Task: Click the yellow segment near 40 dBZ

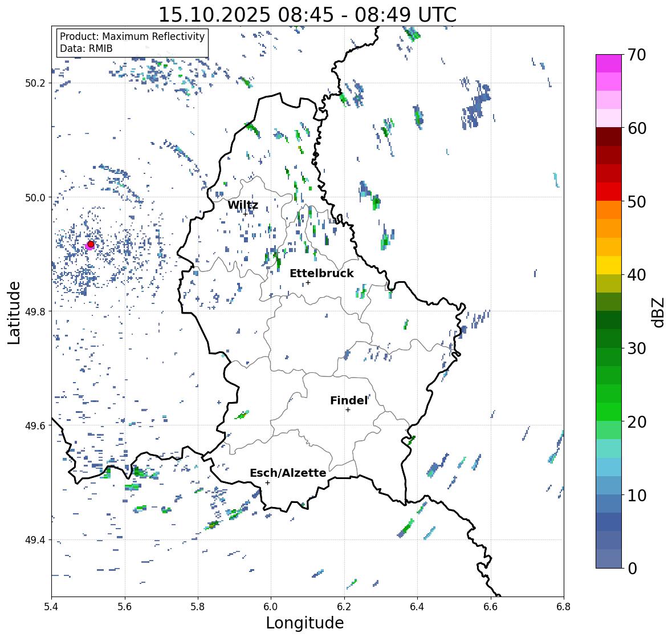Action: (609, 265)
